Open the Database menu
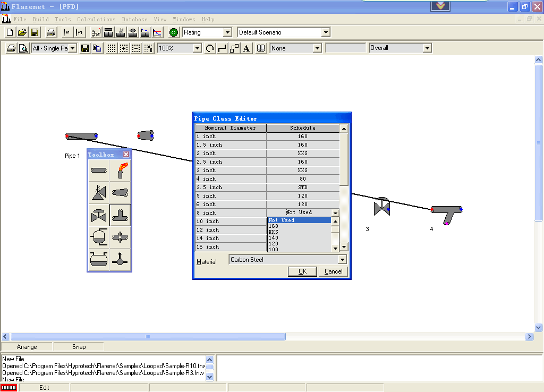 click(134, 20)
